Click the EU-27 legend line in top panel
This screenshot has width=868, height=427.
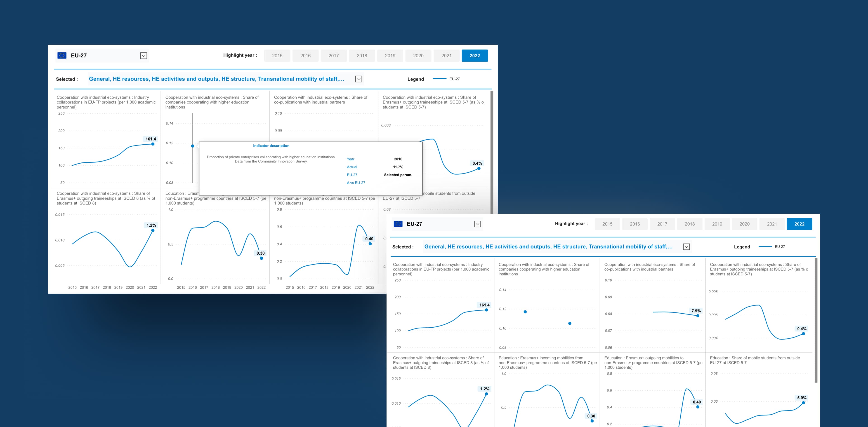coord(439,79)
